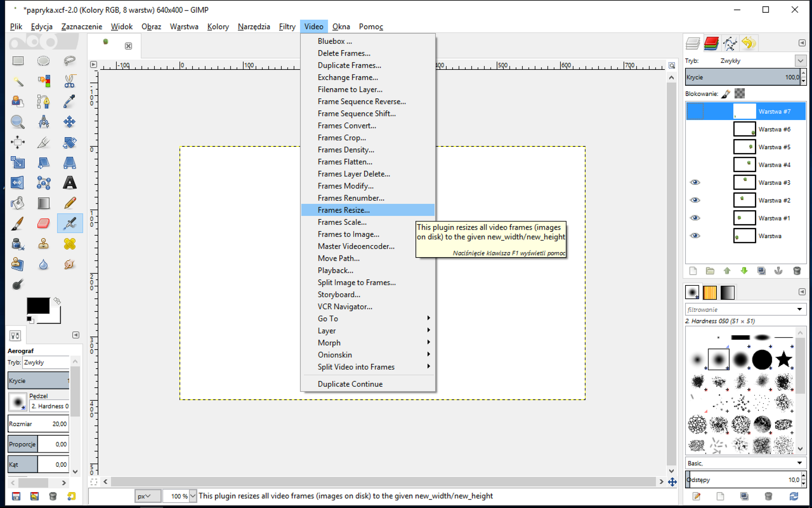Click the black foreground color swatch
The image size is (812, 508).
(x=38, y=306)
